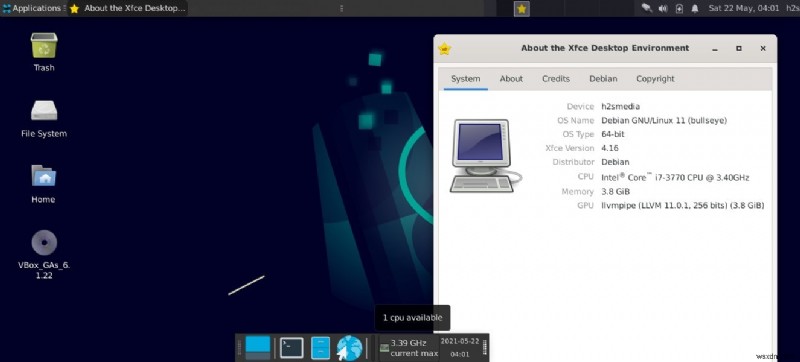
Task: Click the battery power manager tray icon
Action: (679, 8)
